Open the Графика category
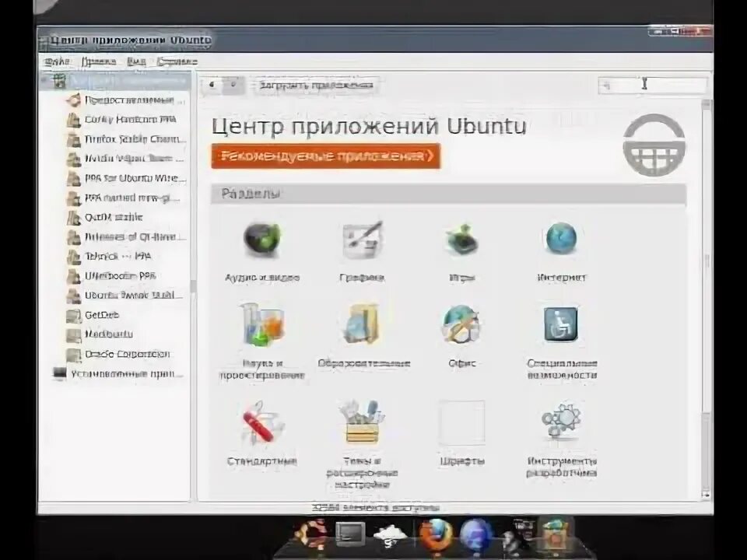The width and height of the screenshot is (747, 560). (362, 251)
